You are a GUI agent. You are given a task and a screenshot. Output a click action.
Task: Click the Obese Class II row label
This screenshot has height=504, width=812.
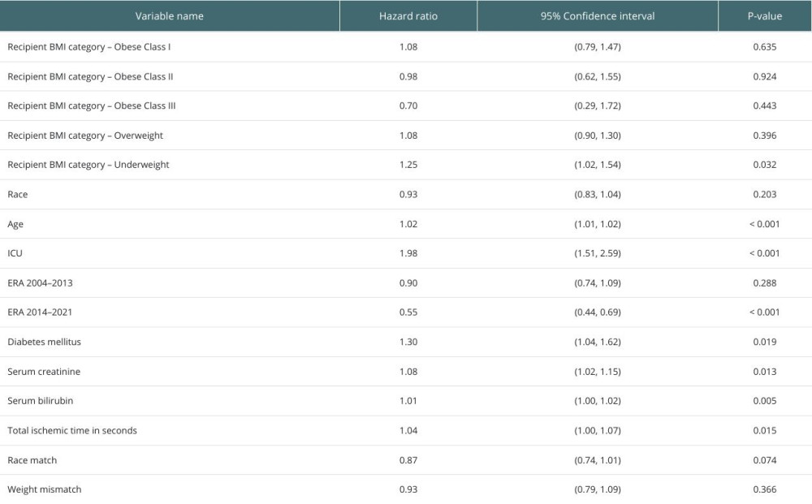click(90, 76)
